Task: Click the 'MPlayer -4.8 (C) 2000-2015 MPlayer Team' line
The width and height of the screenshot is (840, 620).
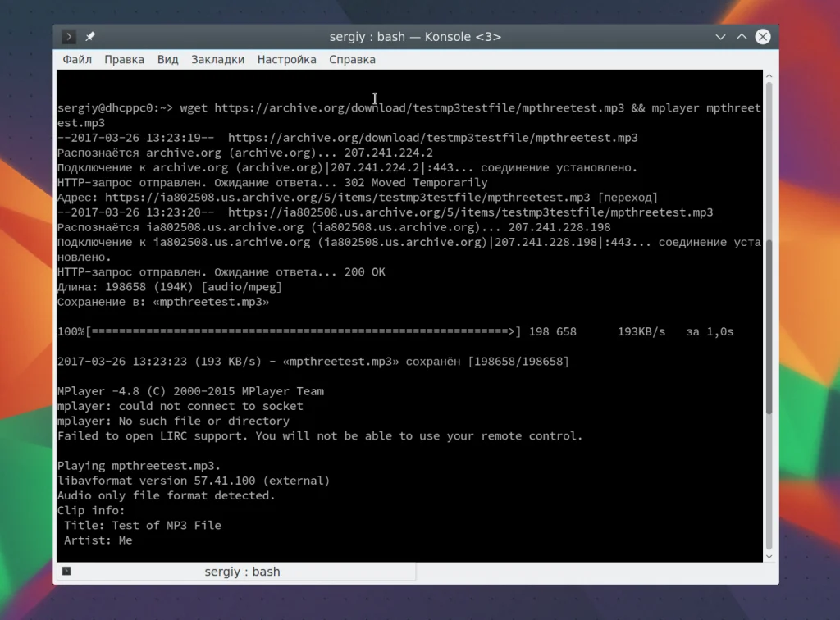Action: click(x=190, y=391)
